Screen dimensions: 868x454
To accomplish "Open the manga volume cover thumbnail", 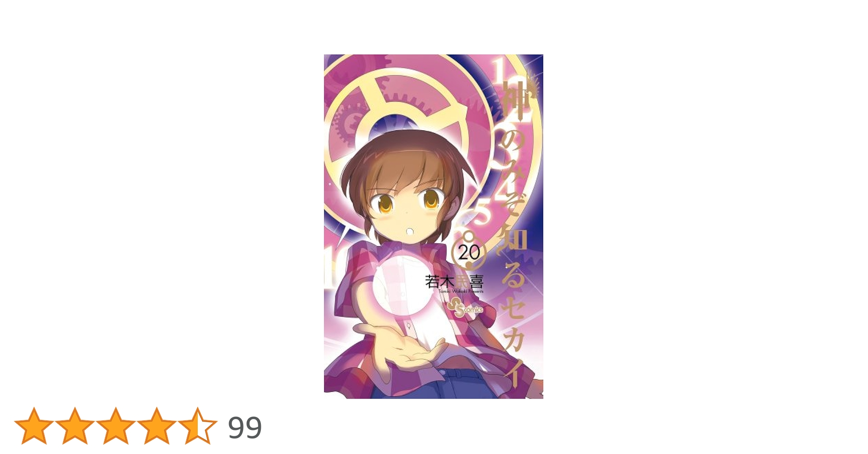I will tap(434, 227).
